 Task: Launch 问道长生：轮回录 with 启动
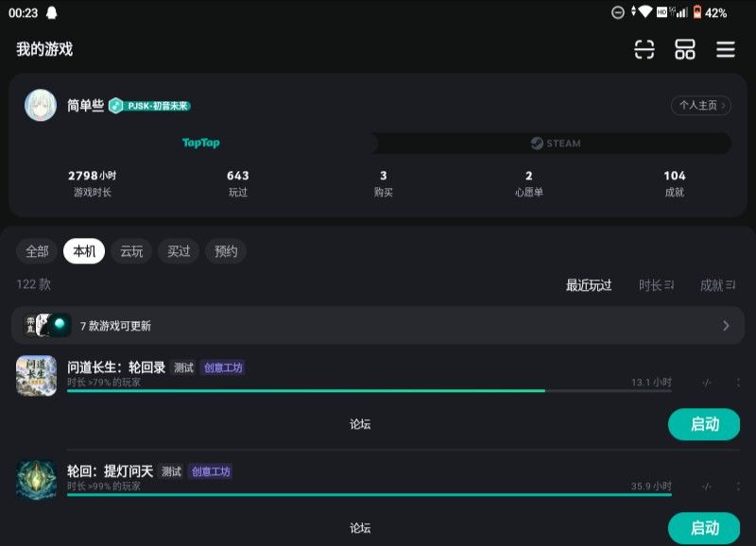coord(704,424)
